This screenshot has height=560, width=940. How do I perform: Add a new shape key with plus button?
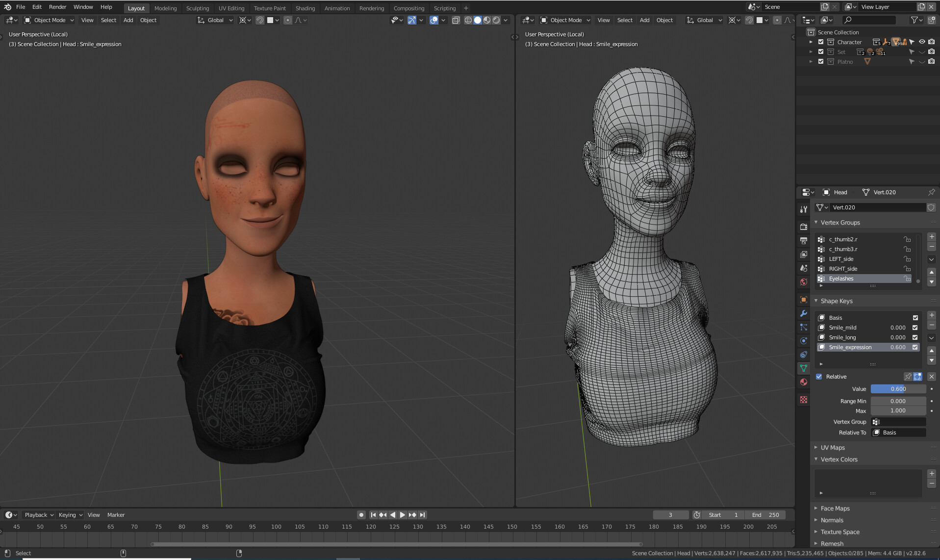tap(932, 315)
